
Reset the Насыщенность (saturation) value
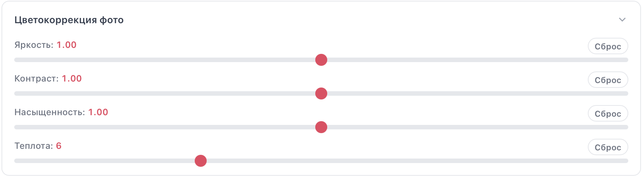[608, 114]
